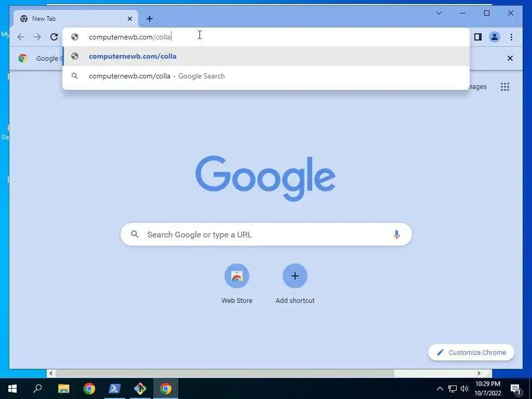Image resolution: width=532 pixels, height=399 pixels.
Task: Open the Git taskbar application icon
Action: (140, 389)
